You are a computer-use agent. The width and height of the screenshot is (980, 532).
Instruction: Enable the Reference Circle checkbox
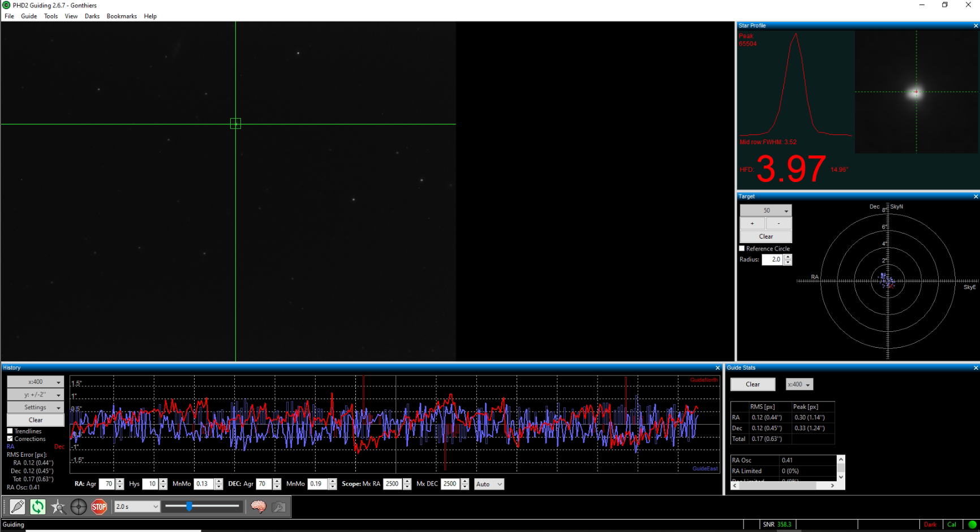coord(742,248)
